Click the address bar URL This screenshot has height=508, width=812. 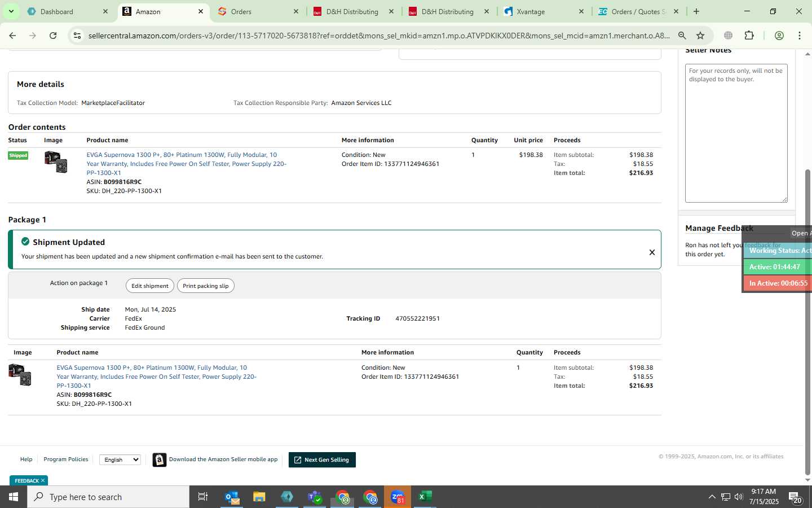(x=379, y=36)
